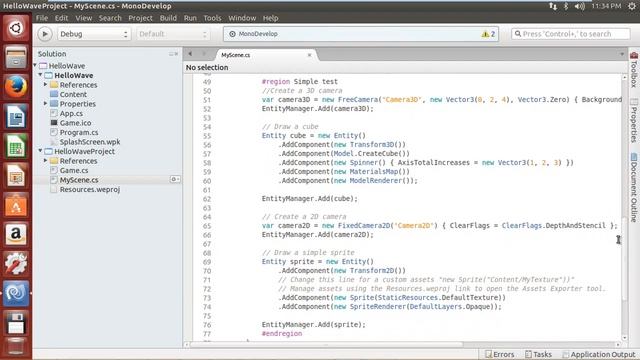Screen dimensions: 640x360
Task: Click the horizontal editor scrollbar
Action: (327, 344)
